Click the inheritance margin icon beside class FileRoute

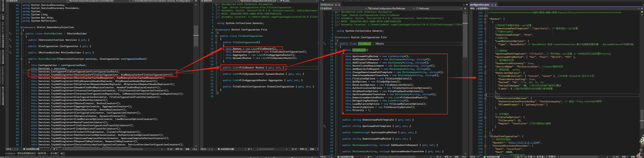click(324, 44)
